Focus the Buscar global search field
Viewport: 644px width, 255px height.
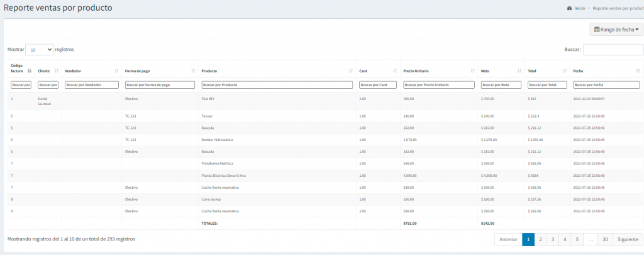click(613, 49)
